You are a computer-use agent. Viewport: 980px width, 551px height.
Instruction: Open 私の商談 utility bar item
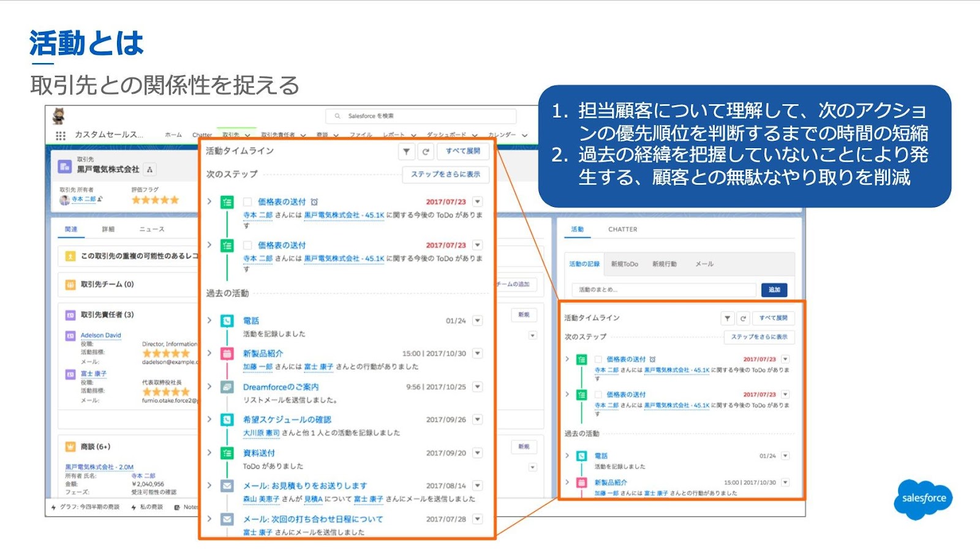click(147, 507)
